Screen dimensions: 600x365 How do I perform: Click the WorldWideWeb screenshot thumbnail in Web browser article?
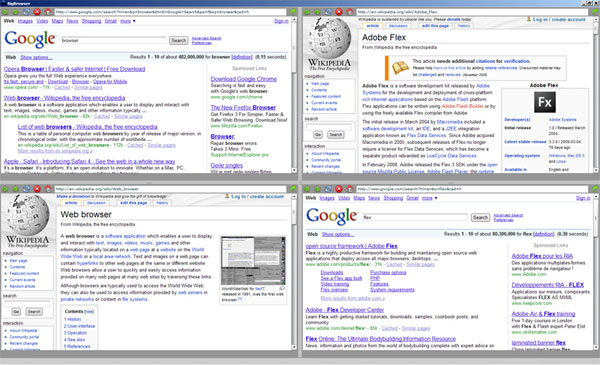tap(253, 261)
